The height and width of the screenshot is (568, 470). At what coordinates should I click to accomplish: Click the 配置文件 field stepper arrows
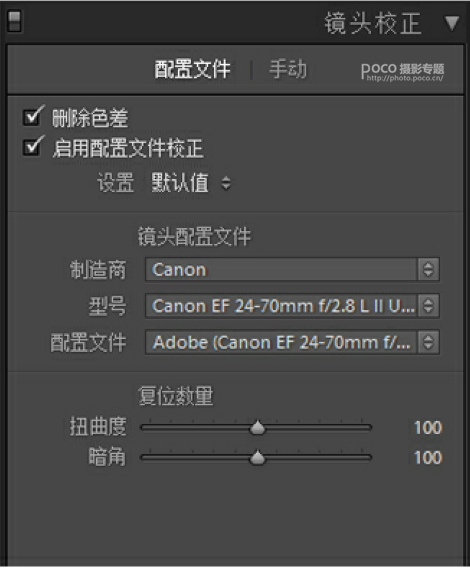[x=428, y=342]
